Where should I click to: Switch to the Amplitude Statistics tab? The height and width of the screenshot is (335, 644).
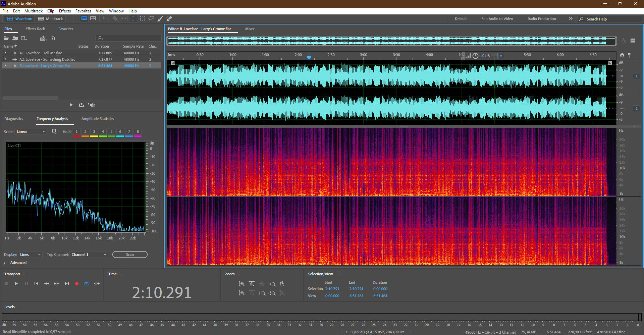98,119
